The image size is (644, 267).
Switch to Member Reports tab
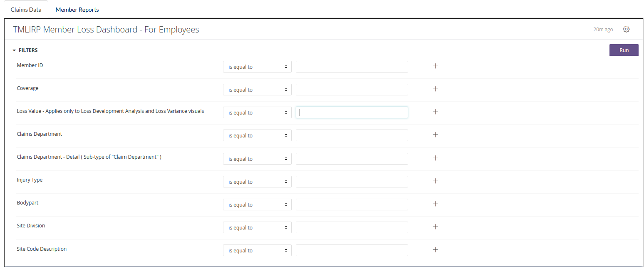tap(77, 10)
